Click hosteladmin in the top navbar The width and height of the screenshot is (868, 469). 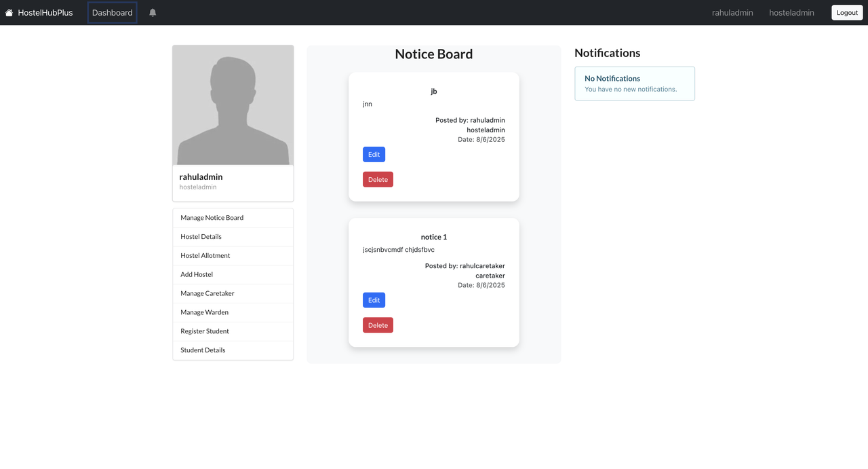point(791,13)
